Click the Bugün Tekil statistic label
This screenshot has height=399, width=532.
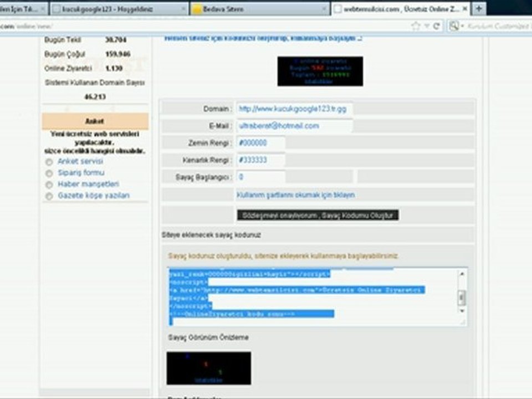click(63, 40)
